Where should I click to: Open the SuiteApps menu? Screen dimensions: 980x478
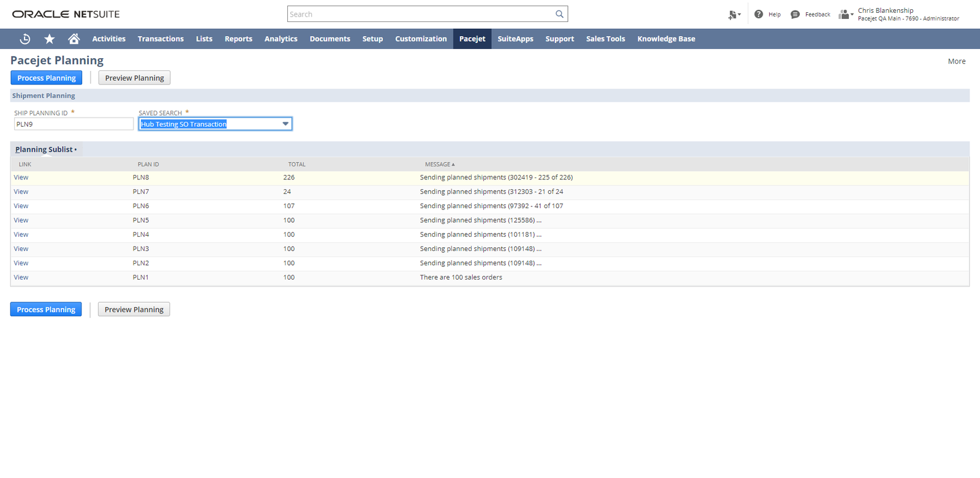coord(515,39)
